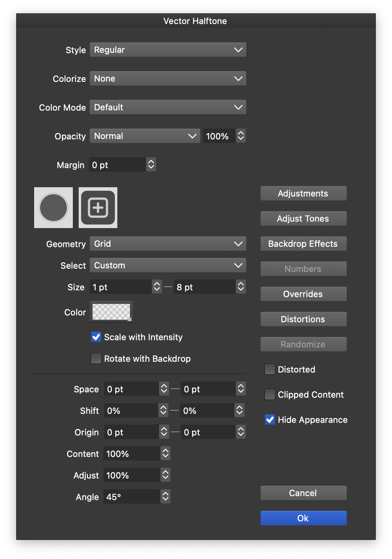
Task: Select the circle halftone shape thumbnail
Action: pyautogui.click(x=53, y=208)
